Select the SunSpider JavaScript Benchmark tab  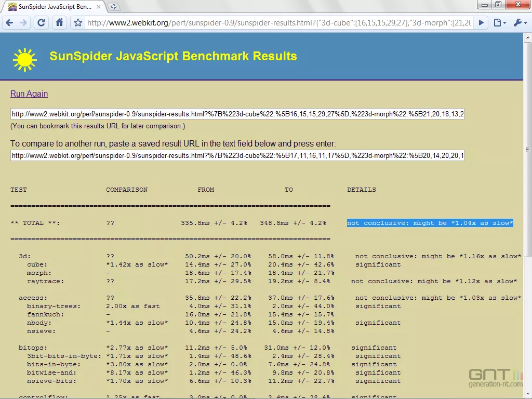54,6
